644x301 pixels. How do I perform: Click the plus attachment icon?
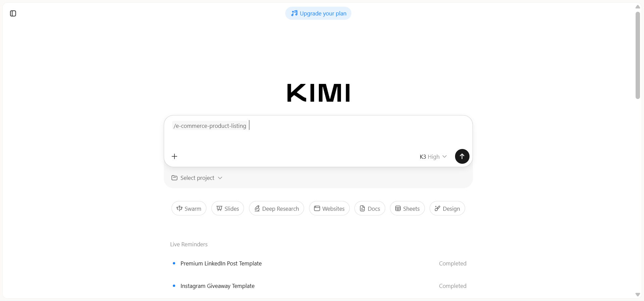tap(175, 156)
